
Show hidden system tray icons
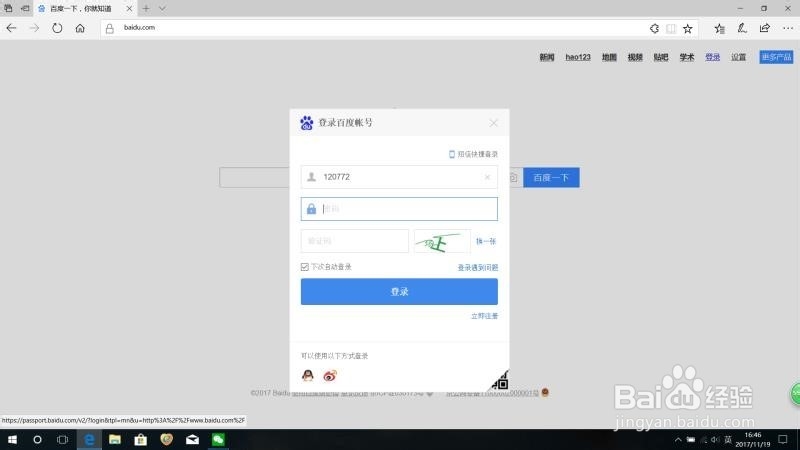click(678, 439)
